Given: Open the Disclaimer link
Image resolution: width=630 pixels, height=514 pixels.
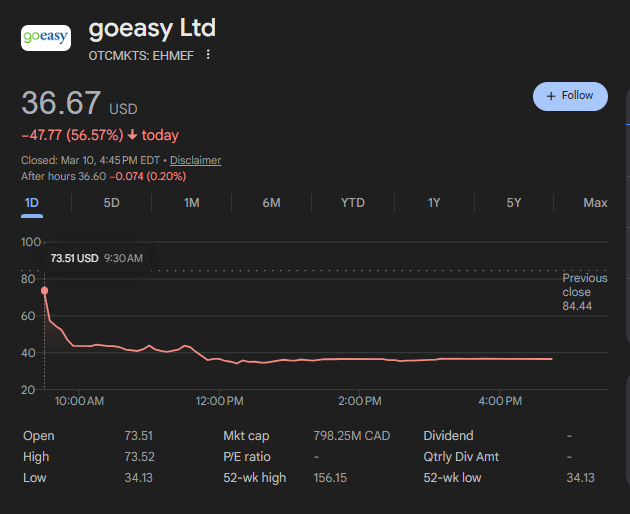Looking at the screenshot, I should coord(195,160).
